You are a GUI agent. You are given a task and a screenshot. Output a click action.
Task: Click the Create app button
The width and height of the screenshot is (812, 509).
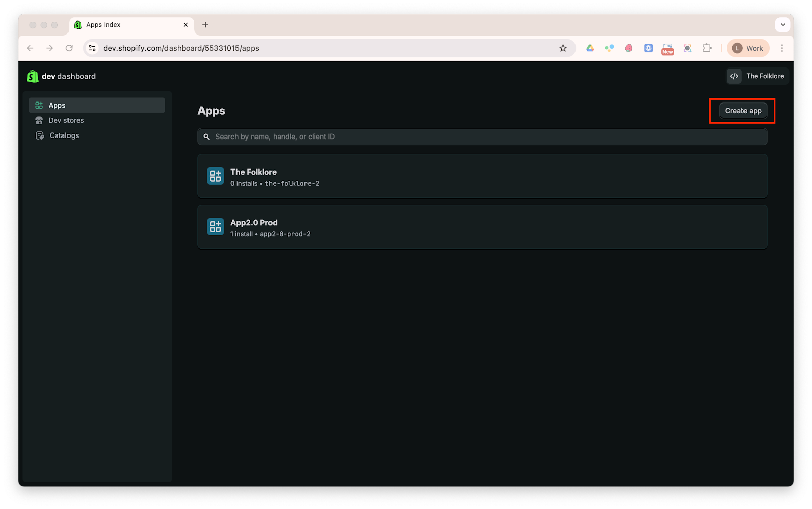[x=743, y=111]
